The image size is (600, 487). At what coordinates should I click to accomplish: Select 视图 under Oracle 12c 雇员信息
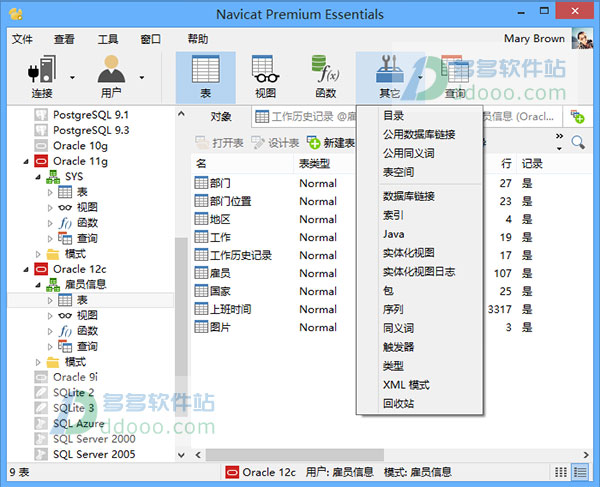pos(87,315)
